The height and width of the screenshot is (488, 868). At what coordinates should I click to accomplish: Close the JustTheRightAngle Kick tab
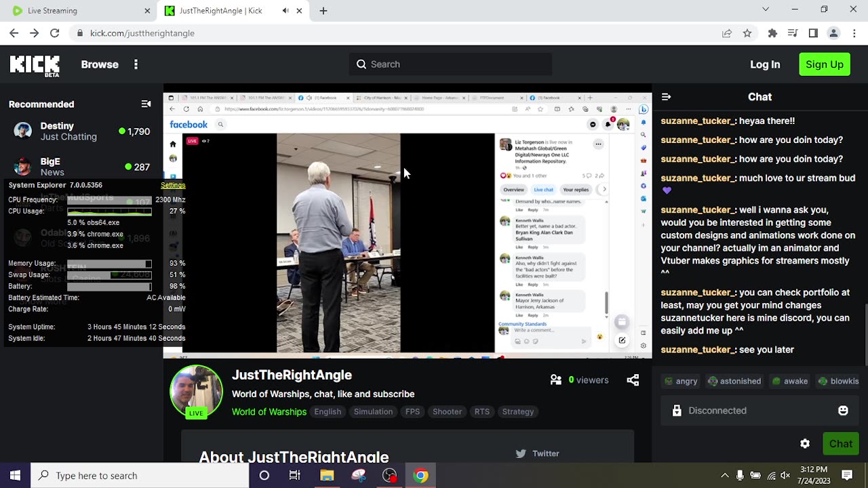tap(299, 11)
